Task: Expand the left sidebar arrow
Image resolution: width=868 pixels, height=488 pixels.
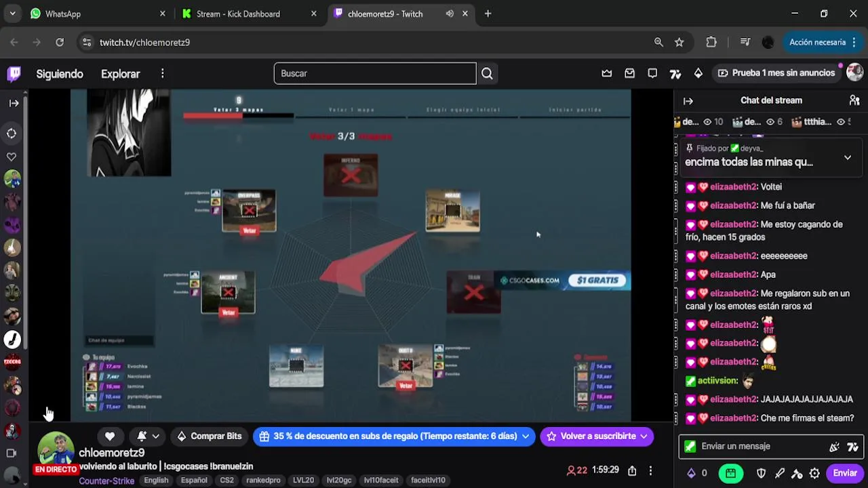Action: pos(14,103)
